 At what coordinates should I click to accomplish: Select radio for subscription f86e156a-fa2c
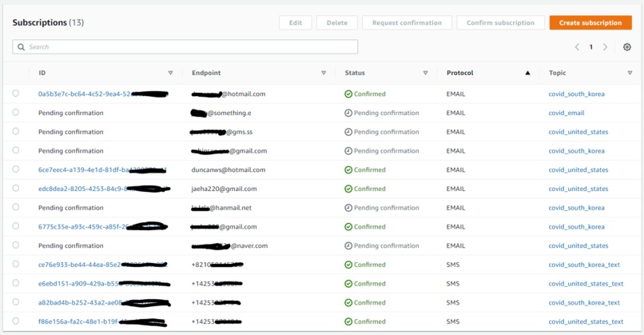(16, 321)
